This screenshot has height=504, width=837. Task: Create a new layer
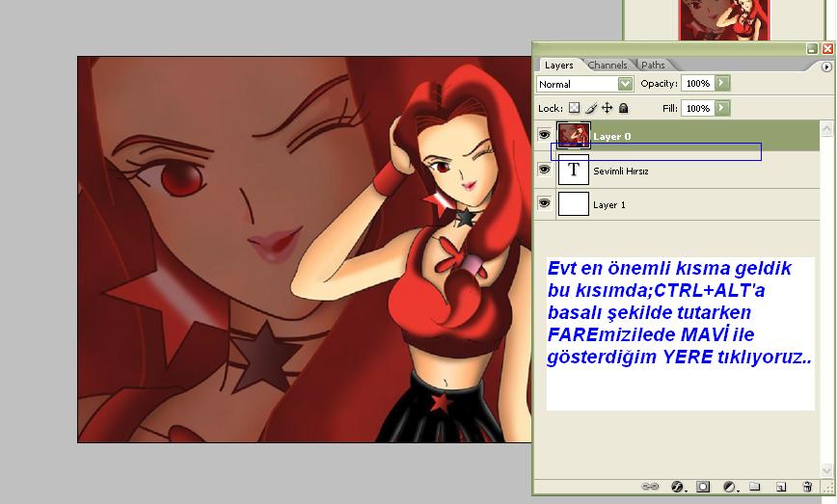click(781, 488)
